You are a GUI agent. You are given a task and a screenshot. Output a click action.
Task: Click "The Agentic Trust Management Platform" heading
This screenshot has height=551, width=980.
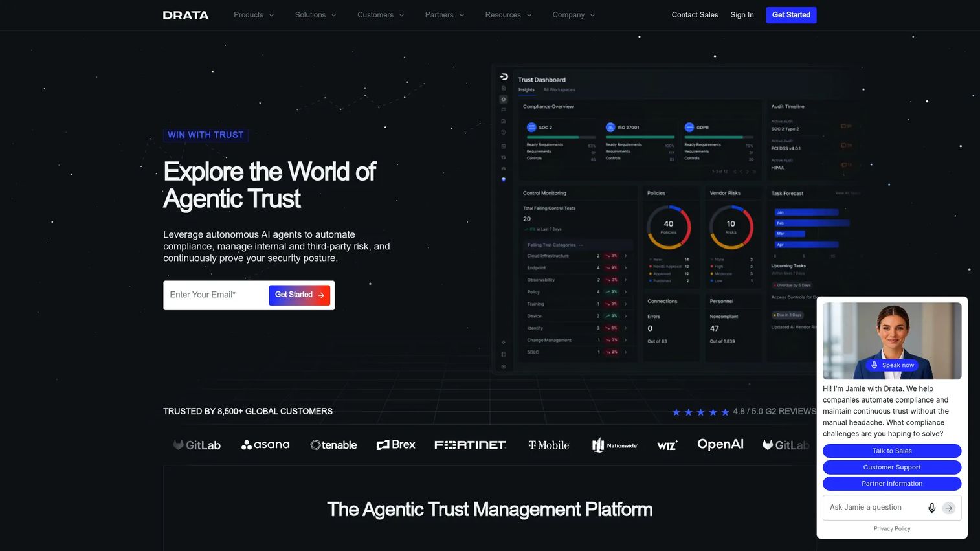click(490, 510)
